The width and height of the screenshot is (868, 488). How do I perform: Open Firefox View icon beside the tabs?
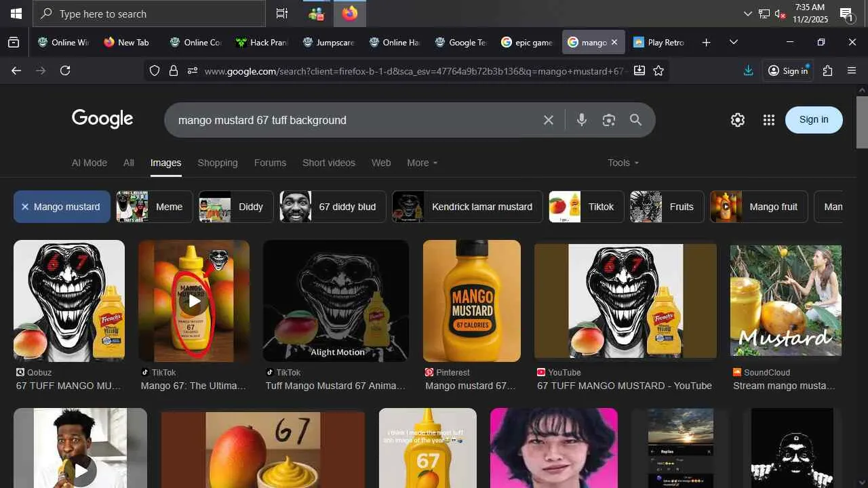pyautogui.click(x=14, y=42)
